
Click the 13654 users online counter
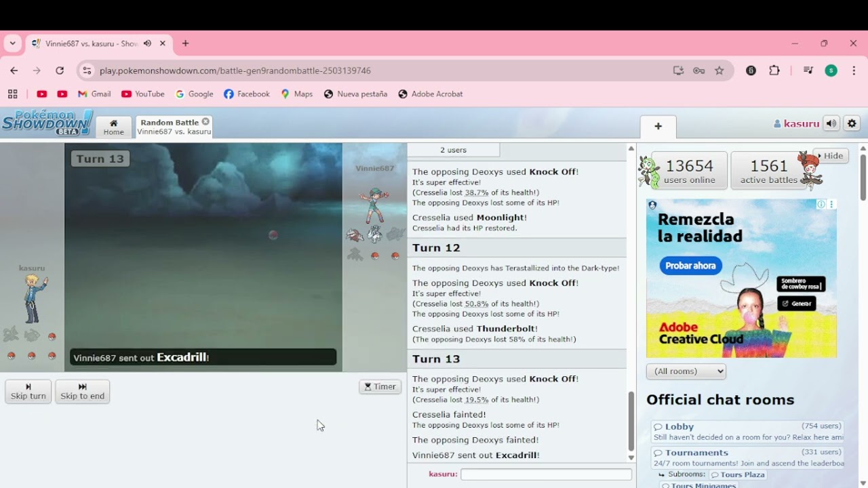pos(690,170)
